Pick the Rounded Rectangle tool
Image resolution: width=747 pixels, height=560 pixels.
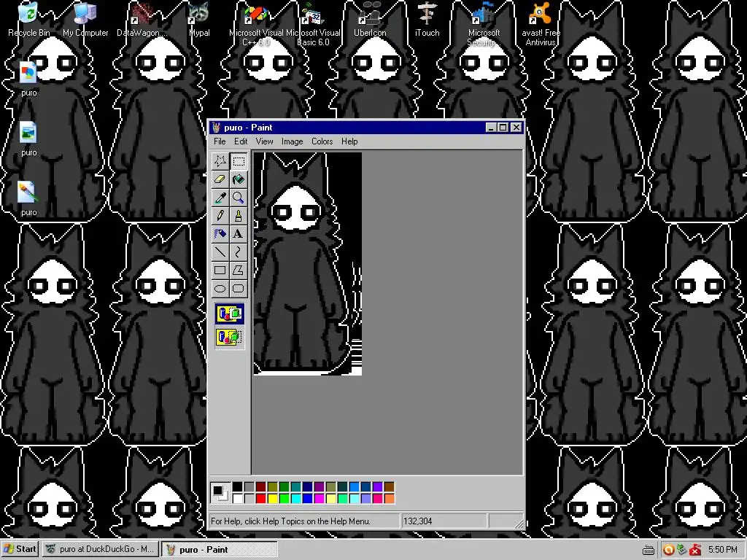pyautogui.click(x=239, y=288)
